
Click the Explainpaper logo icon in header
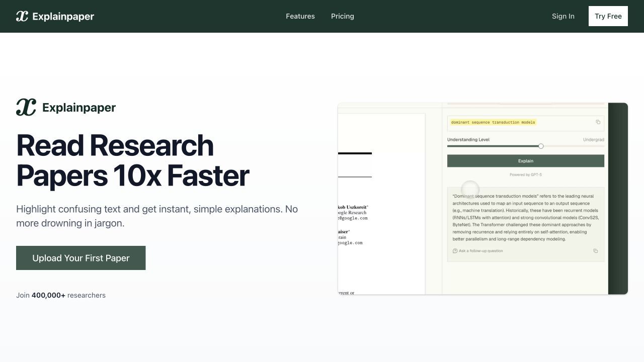(22, 16)
